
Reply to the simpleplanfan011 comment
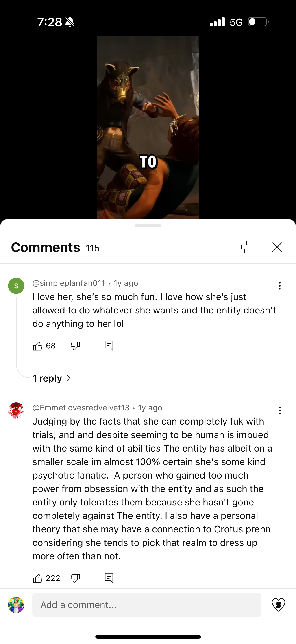coord(109,346)
